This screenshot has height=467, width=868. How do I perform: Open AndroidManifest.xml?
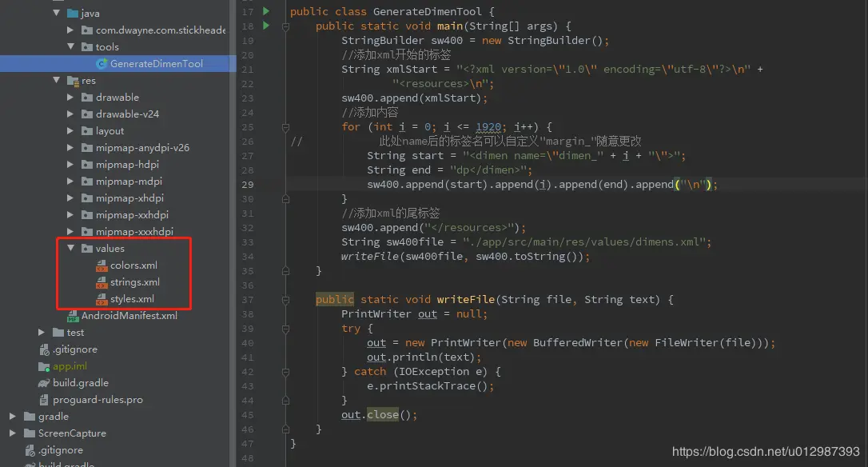[x=129, y=316]
